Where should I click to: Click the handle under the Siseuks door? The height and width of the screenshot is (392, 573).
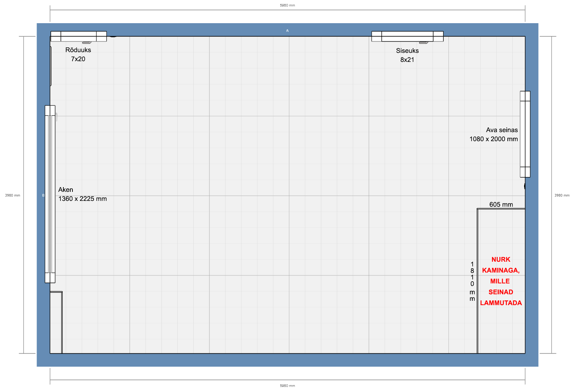[423, 43]
